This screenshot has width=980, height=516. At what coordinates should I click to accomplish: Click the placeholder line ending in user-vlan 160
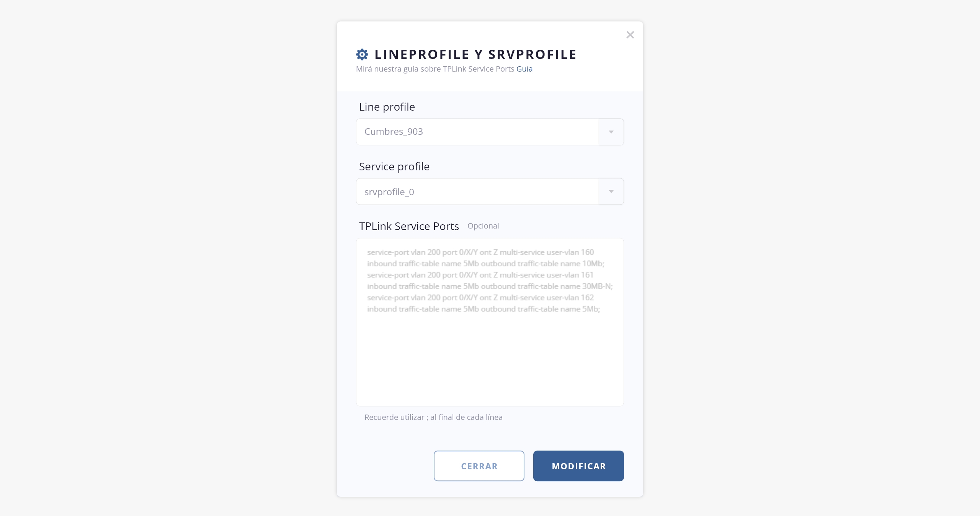click(480, 252)
